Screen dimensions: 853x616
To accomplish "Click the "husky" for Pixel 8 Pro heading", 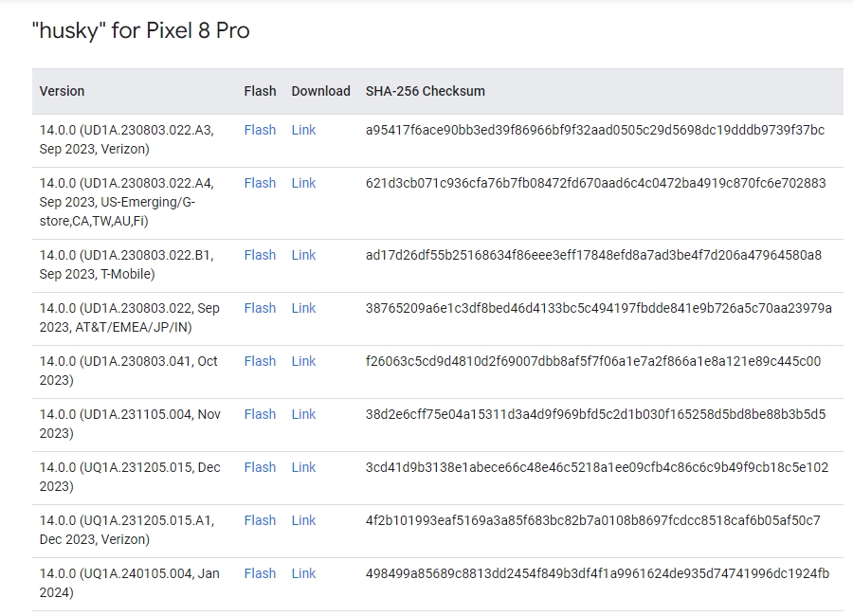I will (x=141, y=30).
